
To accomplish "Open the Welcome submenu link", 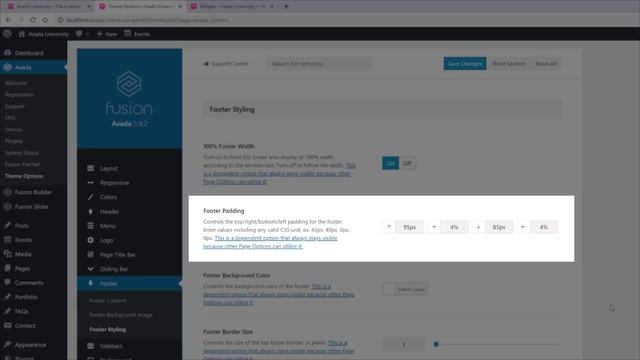I will click(x=16, y=83).
